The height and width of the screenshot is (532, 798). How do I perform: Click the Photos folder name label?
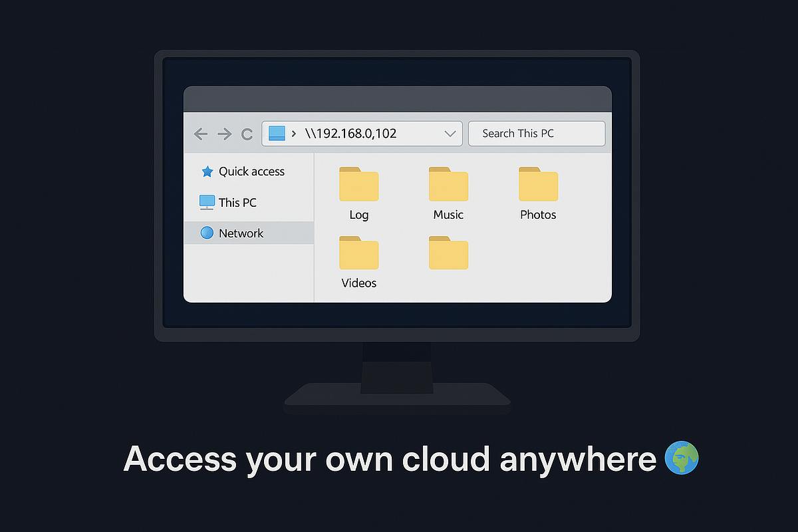click(x=538, y=215)
